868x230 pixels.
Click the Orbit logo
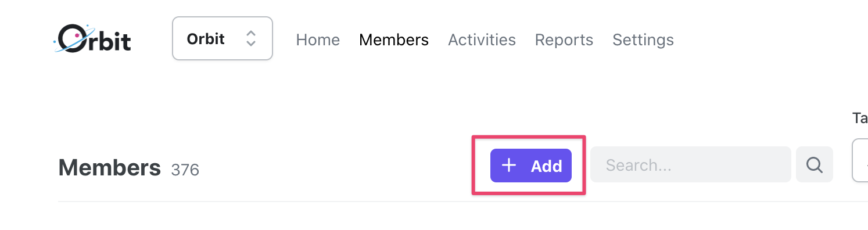[x=92, y=39]
